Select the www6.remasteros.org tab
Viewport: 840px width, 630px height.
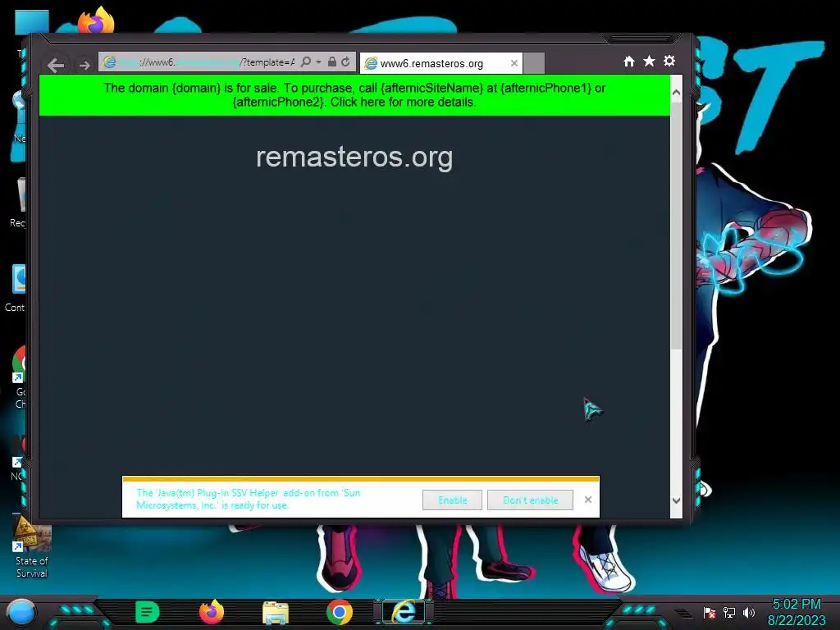pos(441,63)
